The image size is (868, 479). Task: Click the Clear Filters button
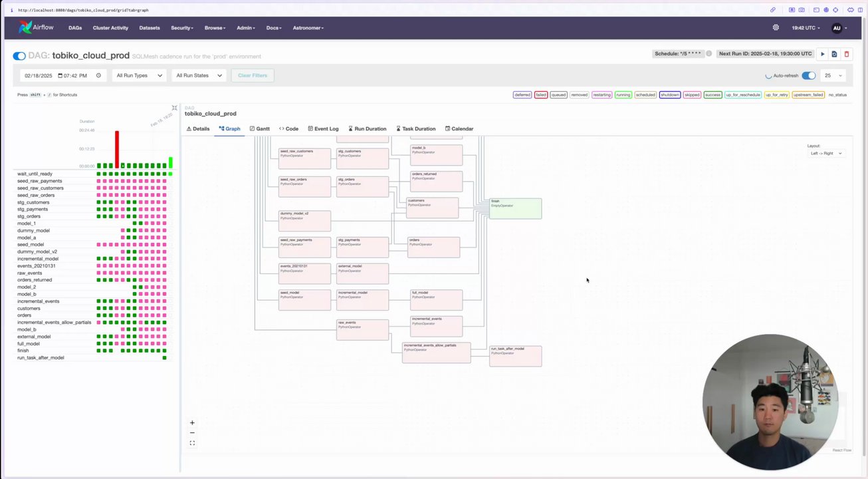click(x=253, y=75)
